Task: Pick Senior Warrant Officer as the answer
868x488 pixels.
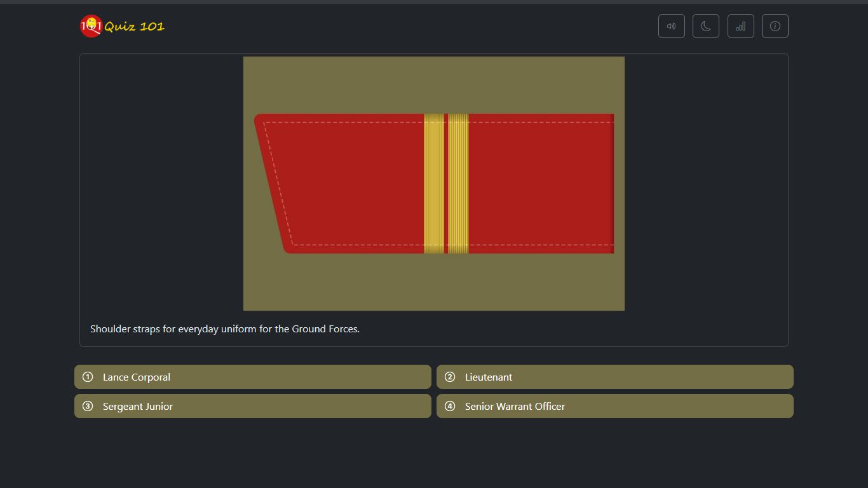Action: coord(614,406)
